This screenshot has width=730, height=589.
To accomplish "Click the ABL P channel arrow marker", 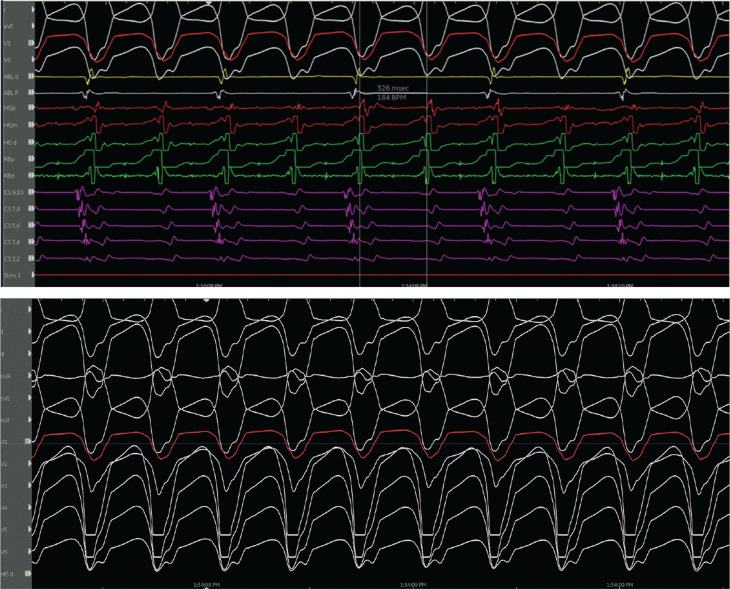I will [x=32, y=93].
